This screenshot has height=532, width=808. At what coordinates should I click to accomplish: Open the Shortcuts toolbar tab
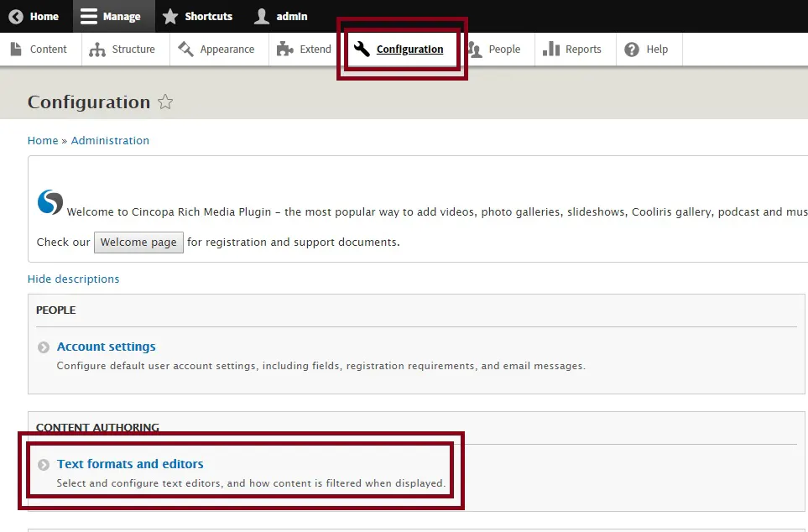click(198, 17)
